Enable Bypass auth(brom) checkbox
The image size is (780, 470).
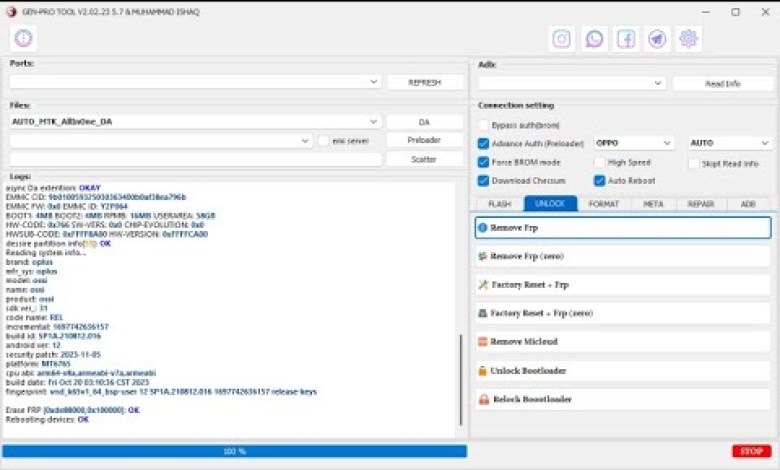click(x=484, y=125)
